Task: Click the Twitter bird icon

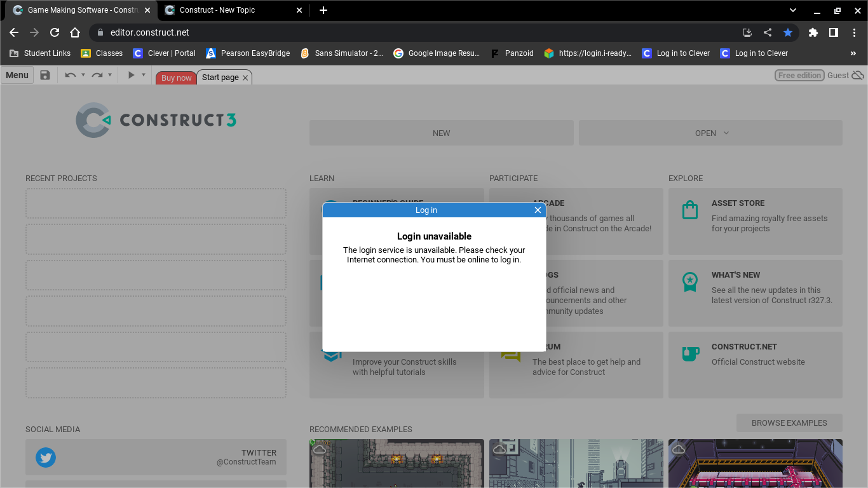Action: tap(46, 457)
